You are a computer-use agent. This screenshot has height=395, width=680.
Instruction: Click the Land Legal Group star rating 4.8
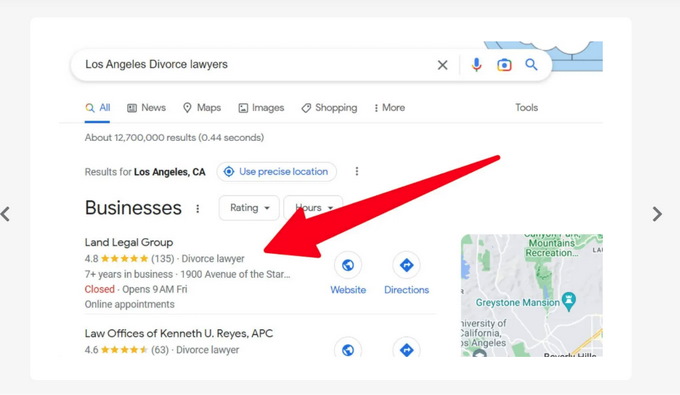[x=116, y=259]
